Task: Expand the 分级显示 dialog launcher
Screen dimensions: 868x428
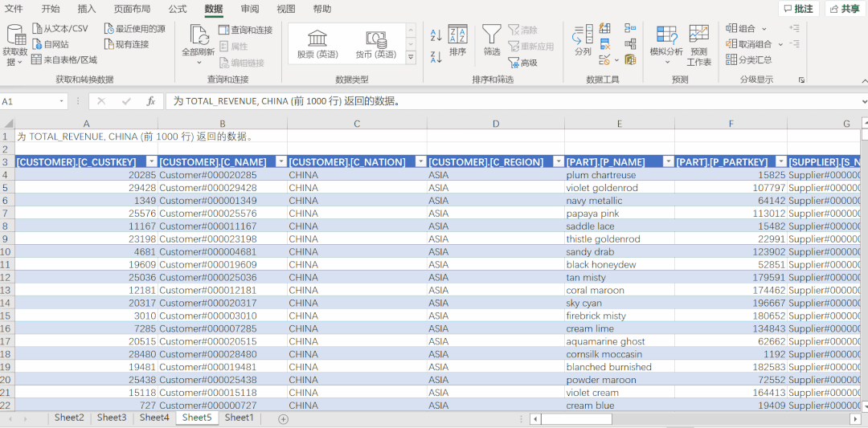Action: pyautogui.click(x=801, y=80)
